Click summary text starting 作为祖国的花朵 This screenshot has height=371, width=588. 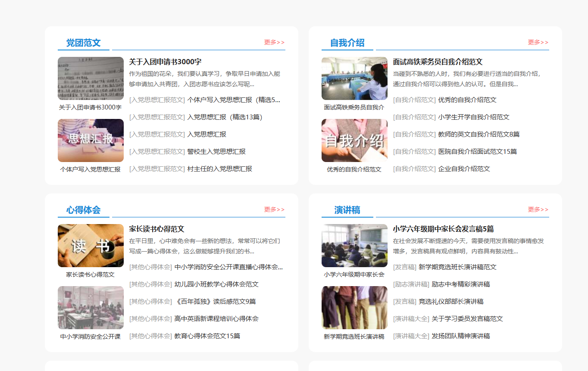(204, 79)
